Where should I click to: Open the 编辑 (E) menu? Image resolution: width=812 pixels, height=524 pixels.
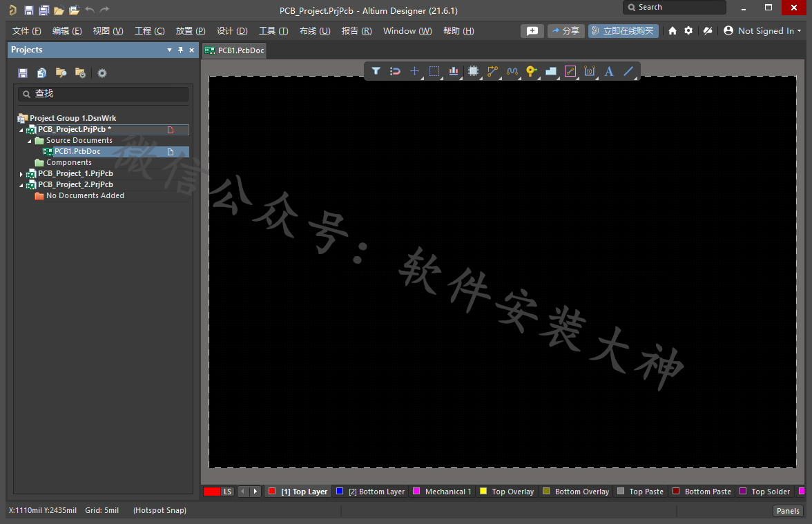click(x=67, y=31)
